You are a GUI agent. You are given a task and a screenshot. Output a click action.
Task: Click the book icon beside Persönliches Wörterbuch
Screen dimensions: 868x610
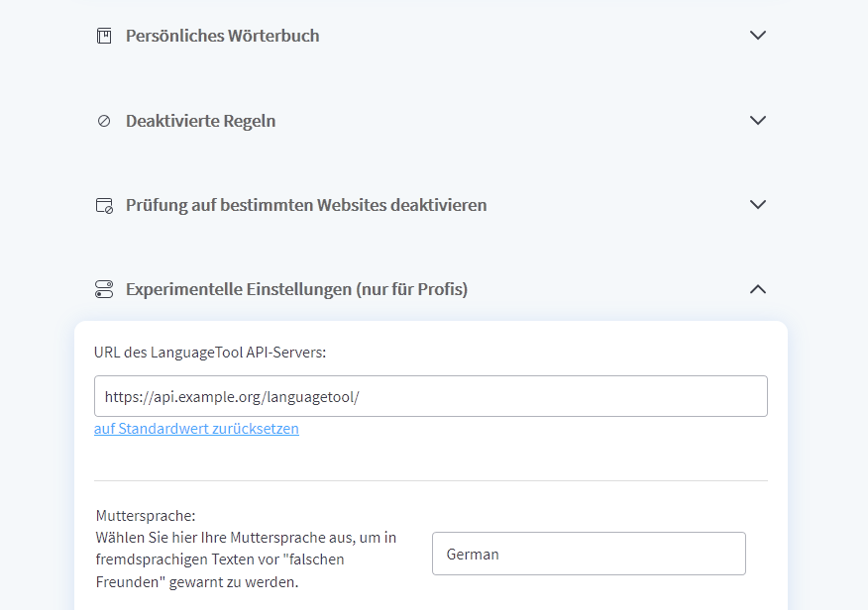pos(104,36)
